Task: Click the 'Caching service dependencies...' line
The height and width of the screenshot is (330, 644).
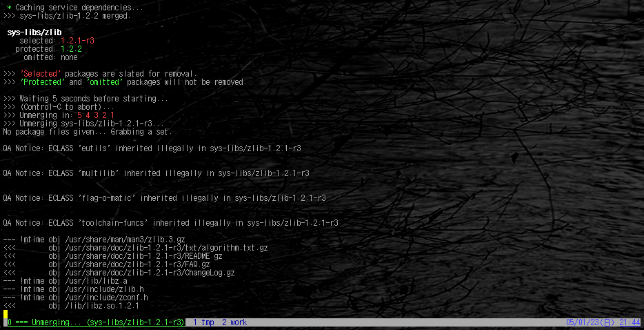Action: [x=76, y=8]
